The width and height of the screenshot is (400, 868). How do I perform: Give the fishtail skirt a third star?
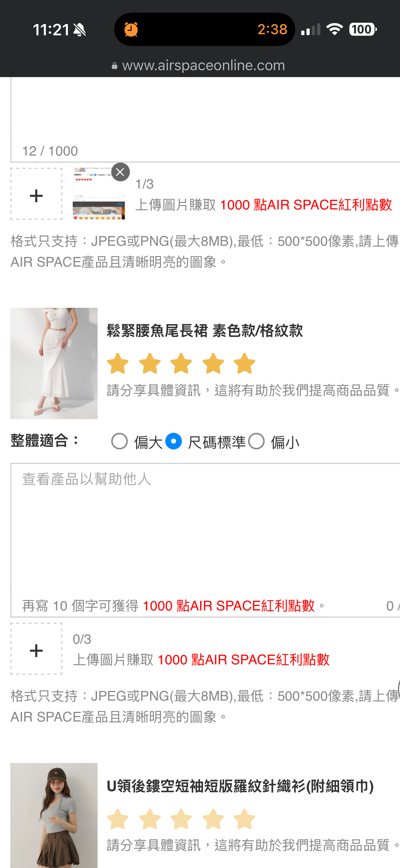pyautogui.click(x=181, y=363)
